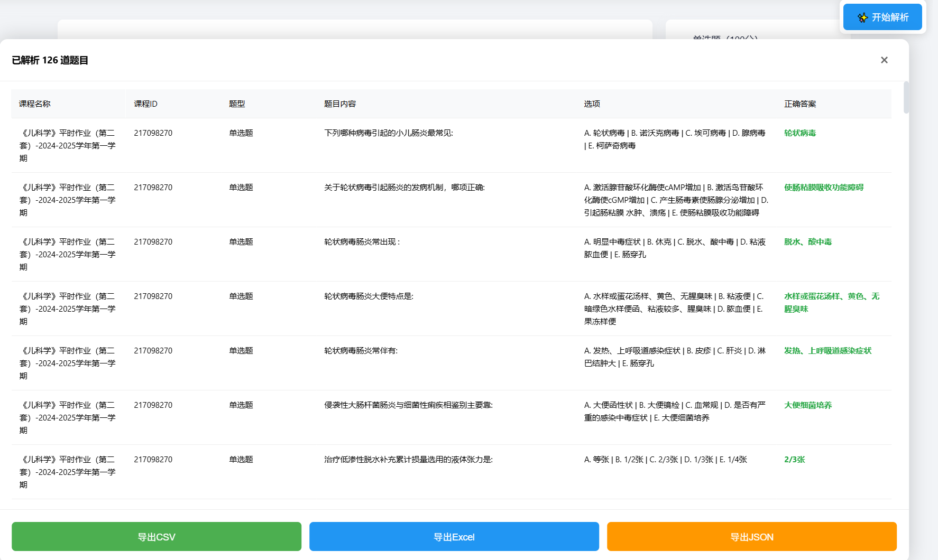
Task: Select the answer 使肠粘膜吸收功能障碍
Action: 823,188
